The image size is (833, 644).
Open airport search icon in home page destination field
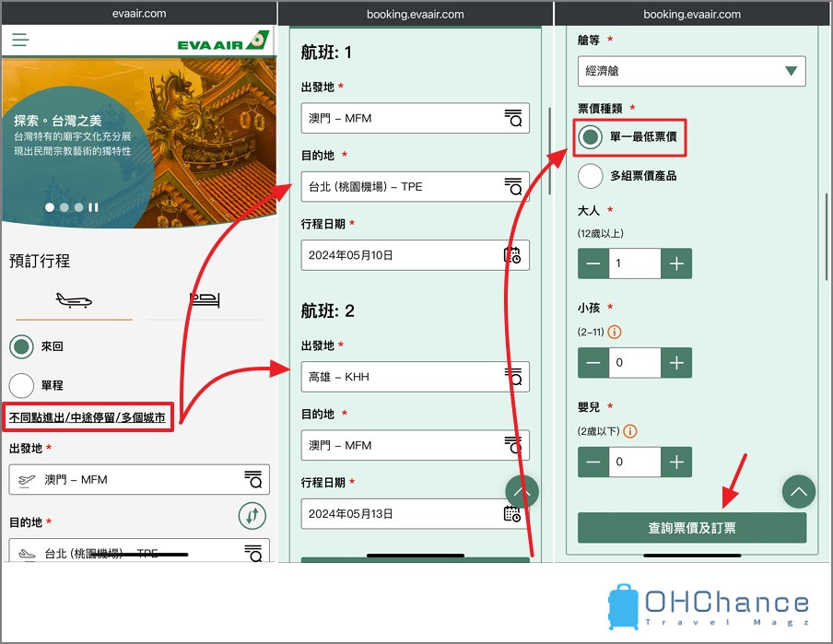tap(253, 553)
